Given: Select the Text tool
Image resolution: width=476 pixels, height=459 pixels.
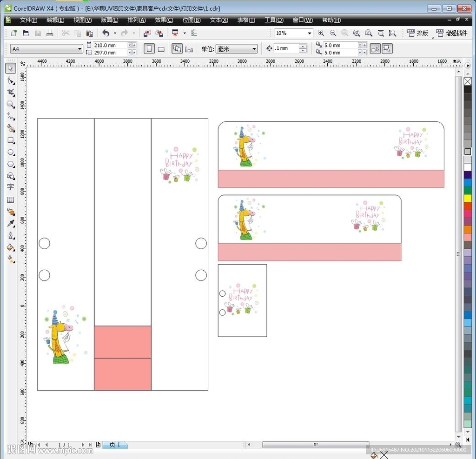Looking at the screenshot, I should point(11,187).
